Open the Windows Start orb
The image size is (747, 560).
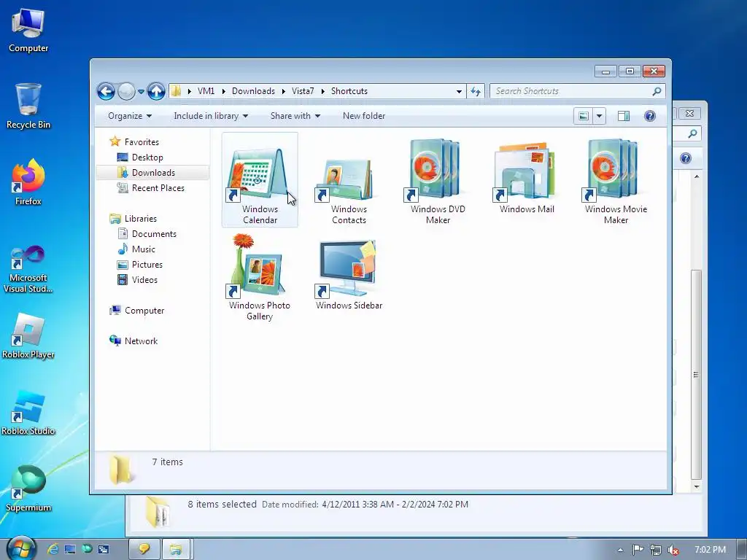point(21,548)
